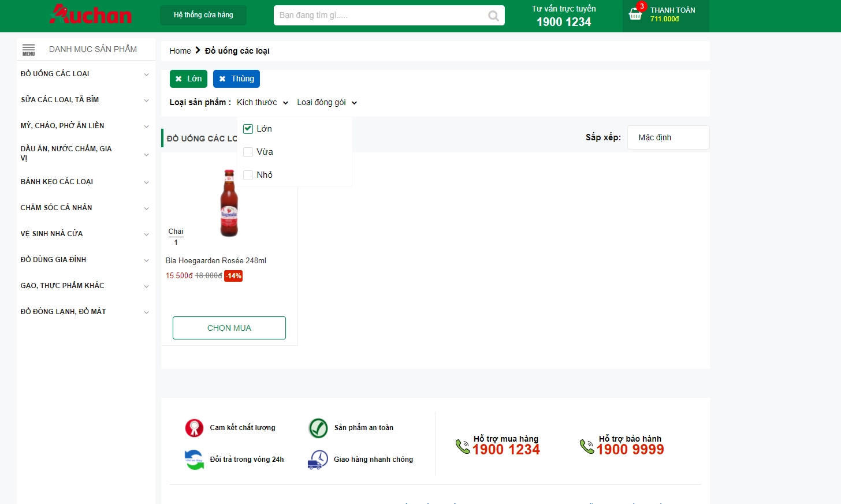841x504 pixels.
Task: Click the safe product checkmark icon
Action: click(x=318, y=428)
